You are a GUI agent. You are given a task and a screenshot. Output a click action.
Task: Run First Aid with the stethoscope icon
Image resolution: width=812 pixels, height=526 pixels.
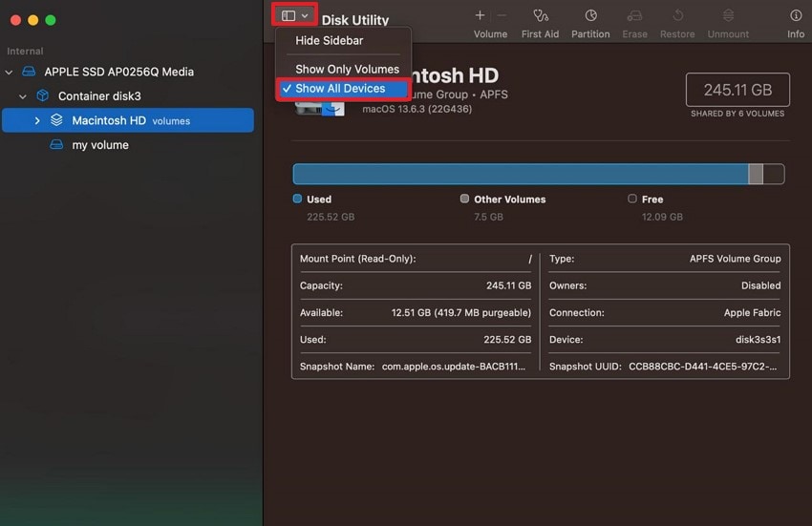[x=540, y=16]
